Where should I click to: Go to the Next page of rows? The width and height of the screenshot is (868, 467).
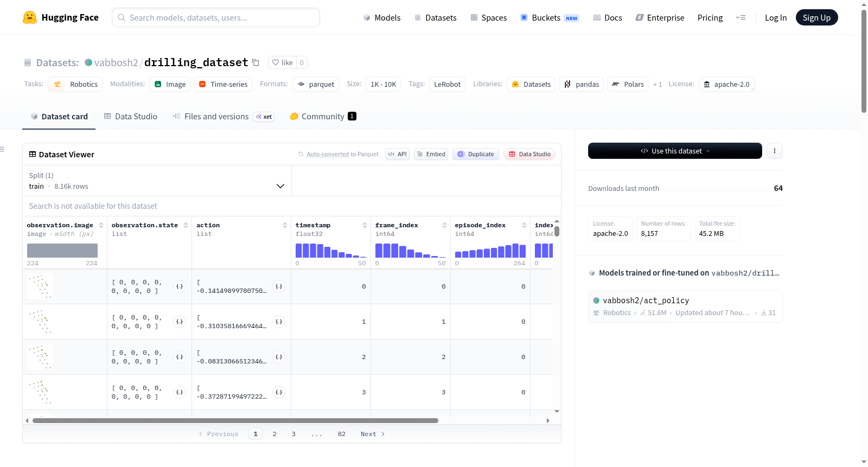point(373,434)
